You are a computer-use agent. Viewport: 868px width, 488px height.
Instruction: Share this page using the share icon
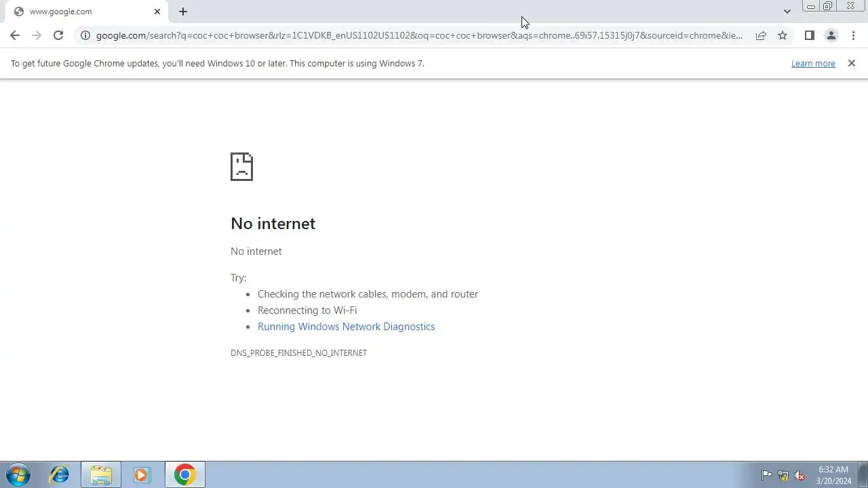(761, 35)
